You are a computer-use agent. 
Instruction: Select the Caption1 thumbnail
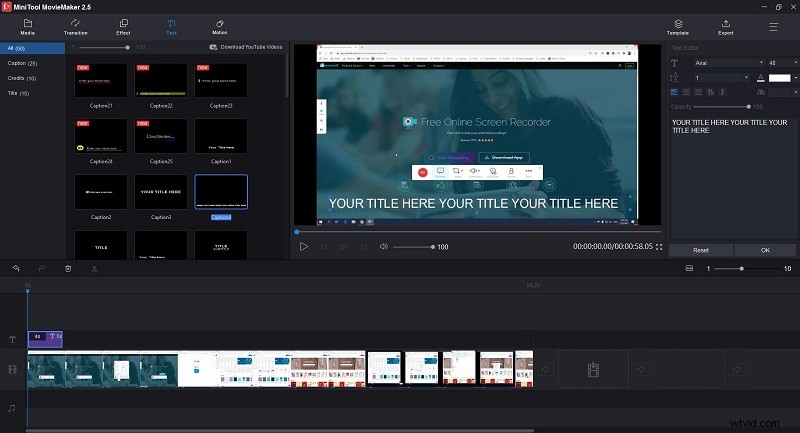[221, 136]
